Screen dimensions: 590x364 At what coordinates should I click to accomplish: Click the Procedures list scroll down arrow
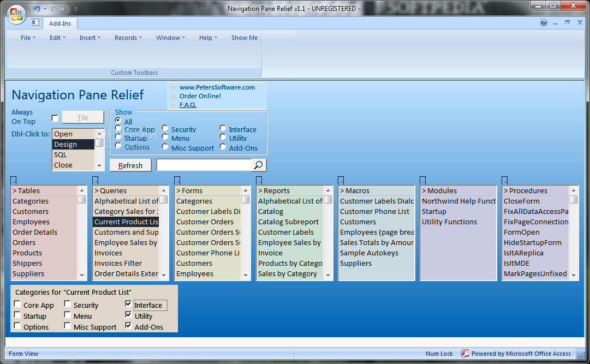574,276
